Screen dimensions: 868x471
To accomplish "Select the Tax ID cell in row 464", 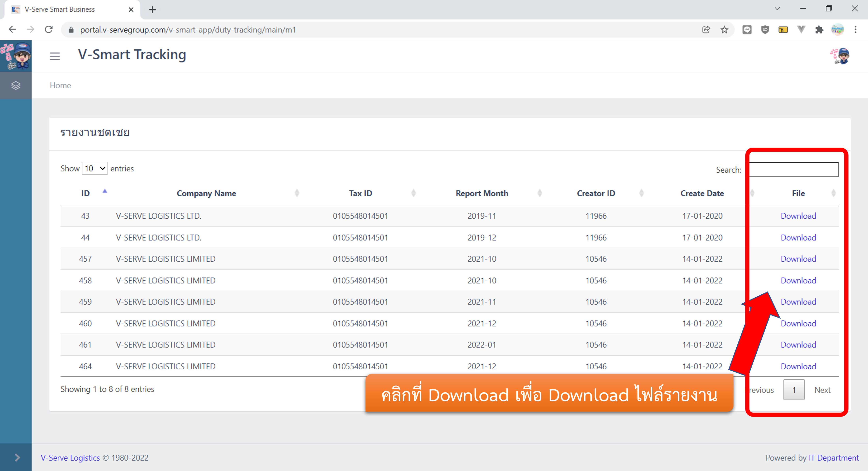I will (360, 366).
